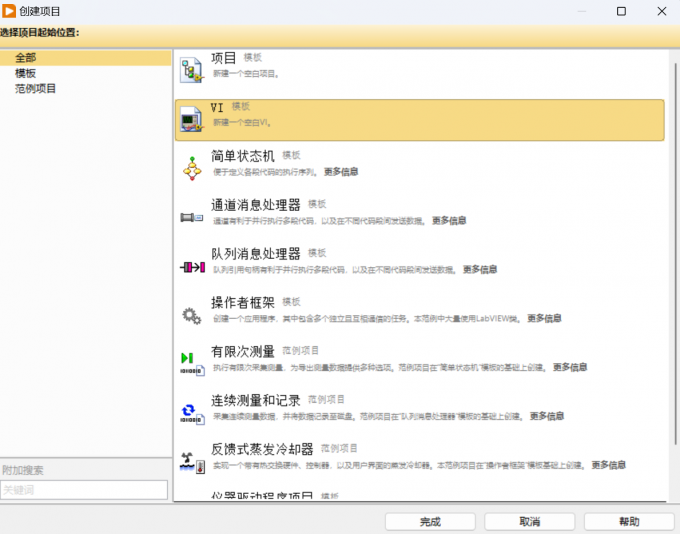Click the 有限次测量 sample project icon
This screenshot has height=534, width=680.
(x=192, y=364)
